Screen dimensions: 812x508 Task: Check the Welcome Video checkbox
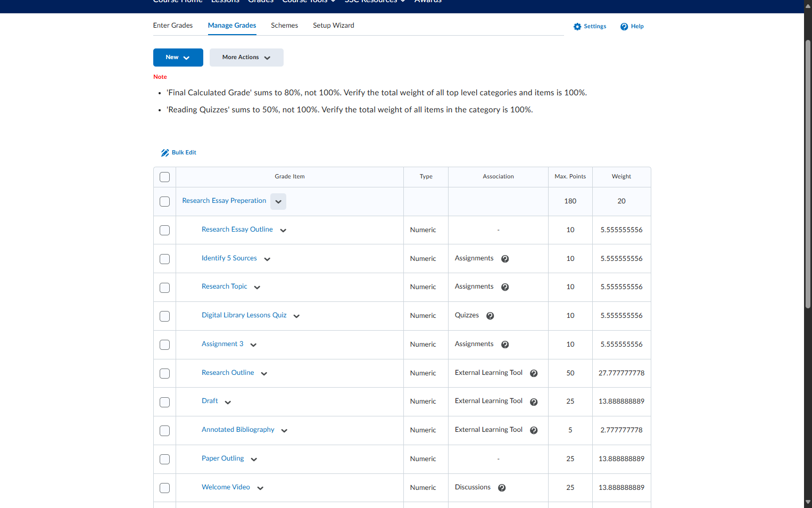point(165,488)
